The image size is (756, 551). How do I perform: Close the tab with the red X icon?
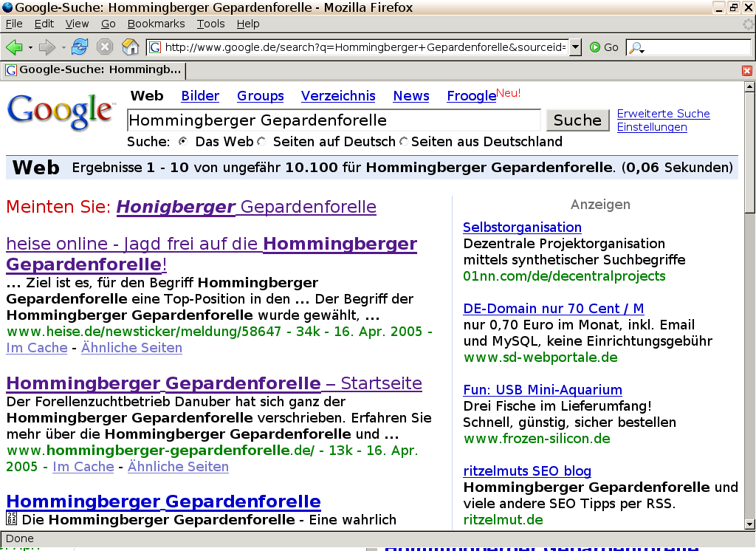point(747,71)
